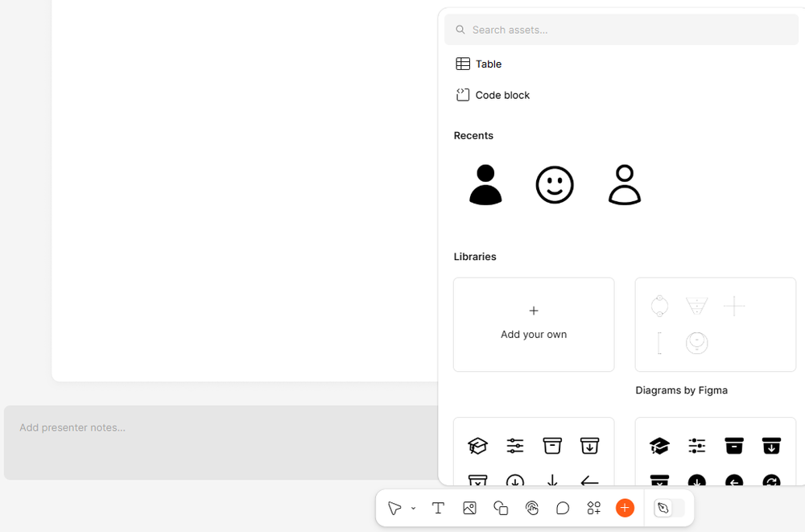Insert the smiley face icon from Recents
805x532 pixels.
[x=555, y=185]
